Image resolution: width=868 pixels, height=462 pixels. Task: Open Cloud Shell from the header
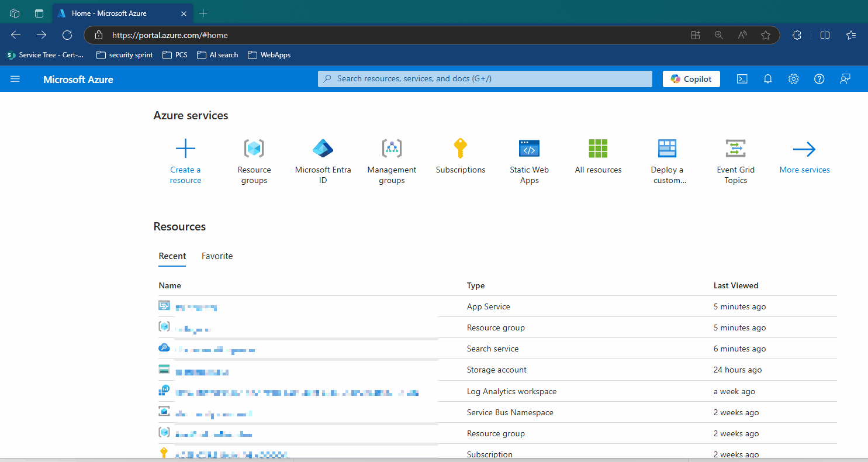742,79
